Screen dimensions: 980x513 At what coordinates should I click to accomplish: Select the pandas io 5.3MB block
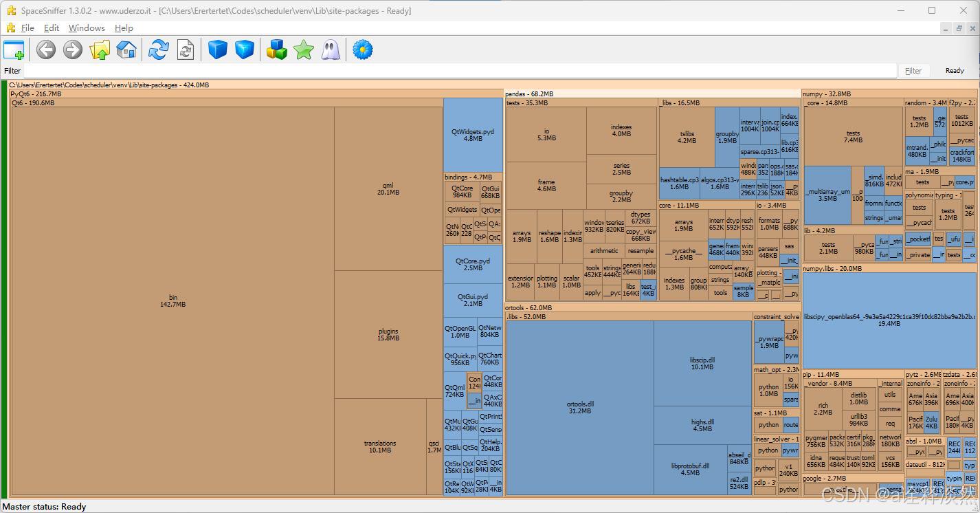coord(546,134)
